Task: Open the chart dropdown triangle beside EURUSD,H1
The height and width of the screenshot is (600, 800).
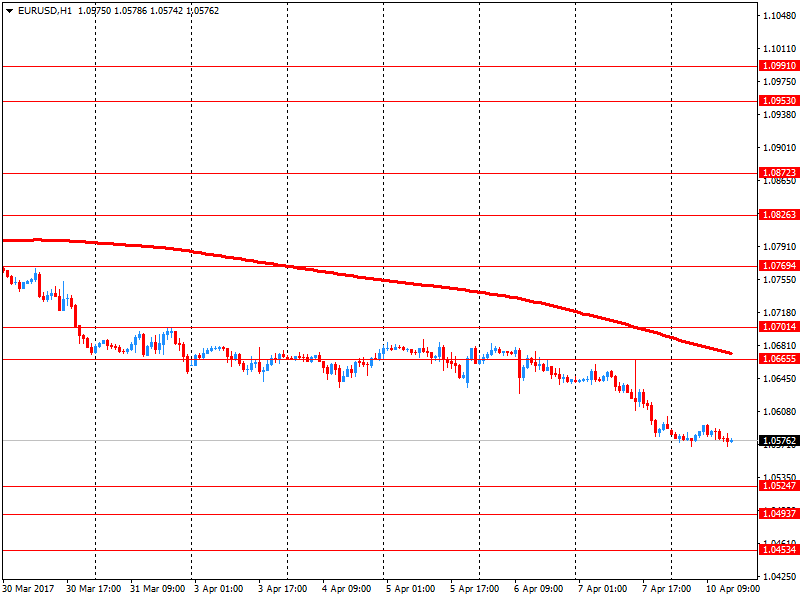Action: point(9,11)
